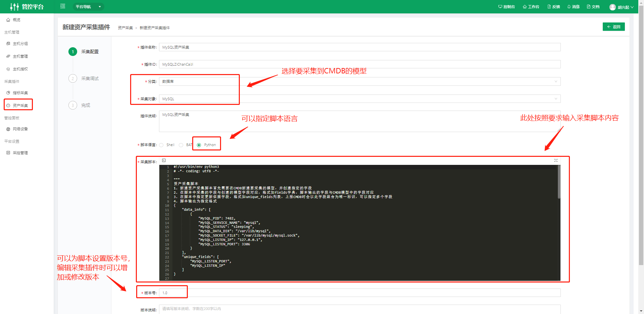Screen dimensions: 644x314
Task: Open 文档 in the top bar
Action: click(x=593, y=7)
